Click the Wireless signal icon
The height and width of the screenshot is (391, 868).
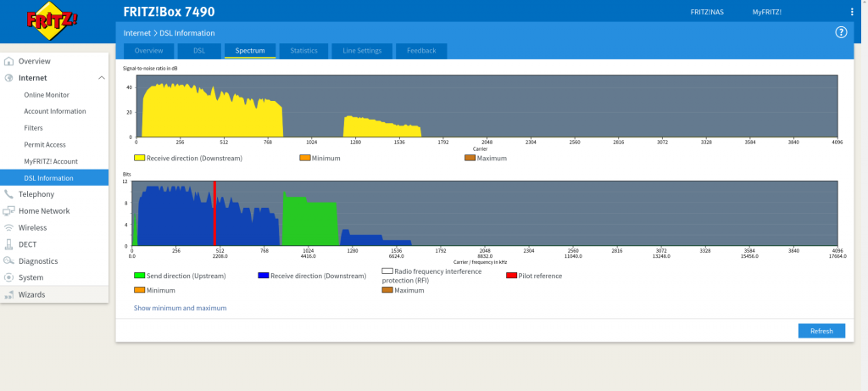8,227
